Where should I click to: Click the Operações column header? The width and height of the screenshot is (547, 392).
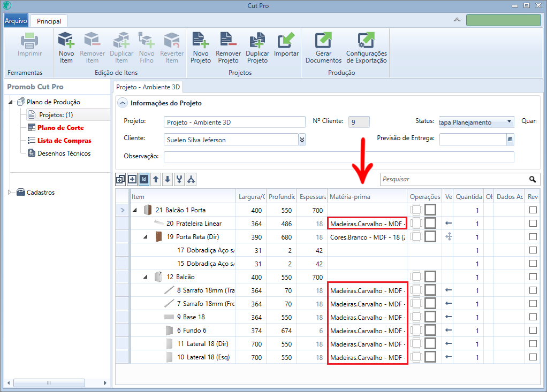point(424,196)
